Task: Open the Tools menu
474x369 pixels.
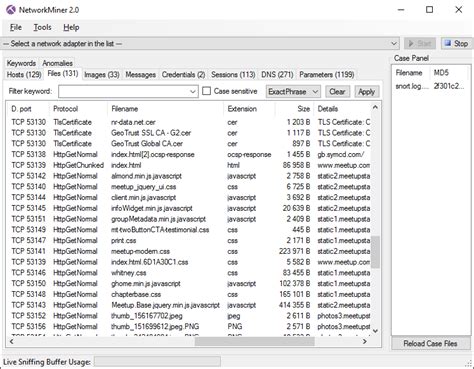Action: 42,27
